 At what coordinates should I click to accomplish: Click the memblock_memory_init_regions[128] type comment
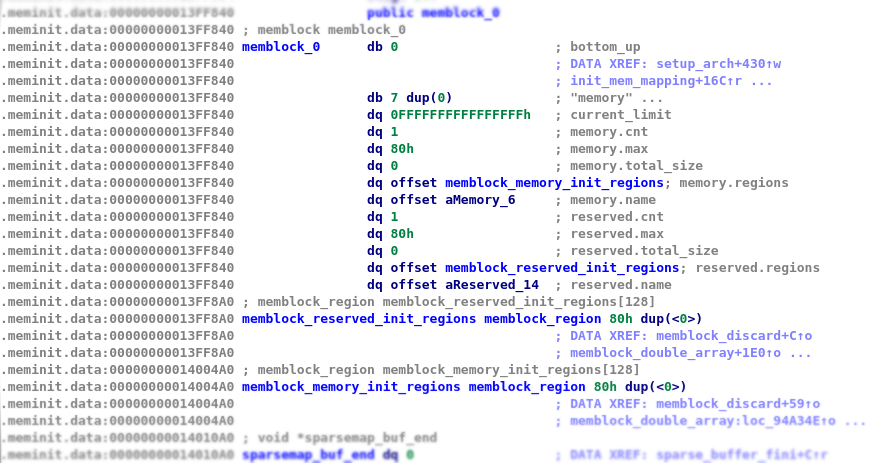[x=441, y=370]
